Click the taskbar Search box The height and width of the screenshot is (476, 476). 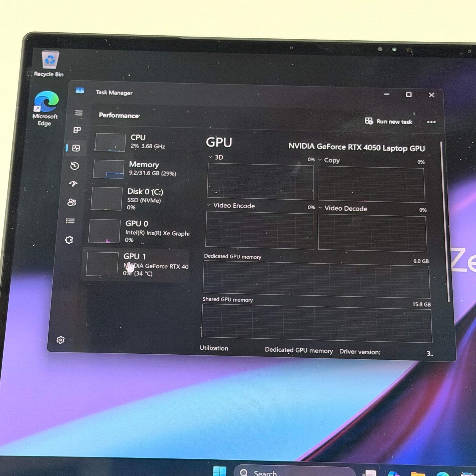coord(295,471)
